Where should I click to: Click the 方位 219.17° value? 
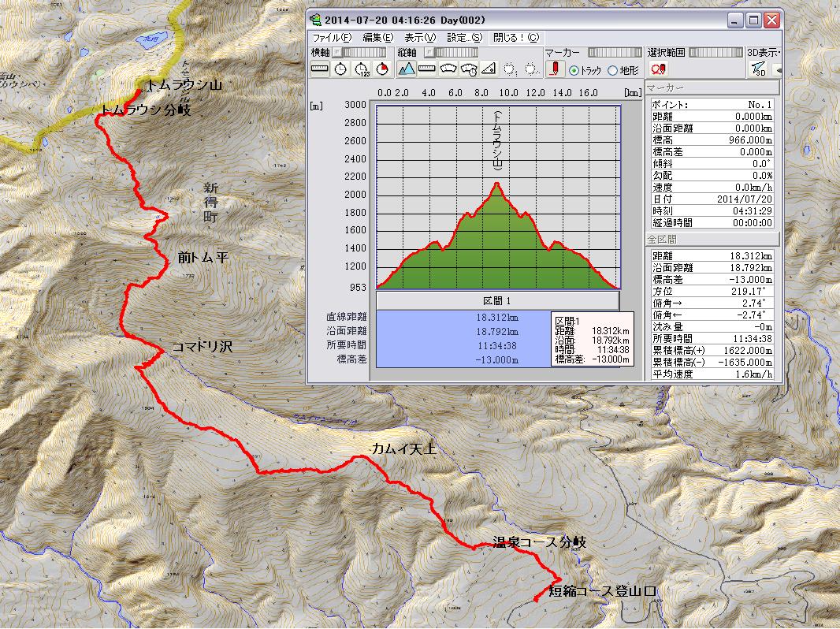click(x=748, y=292)
